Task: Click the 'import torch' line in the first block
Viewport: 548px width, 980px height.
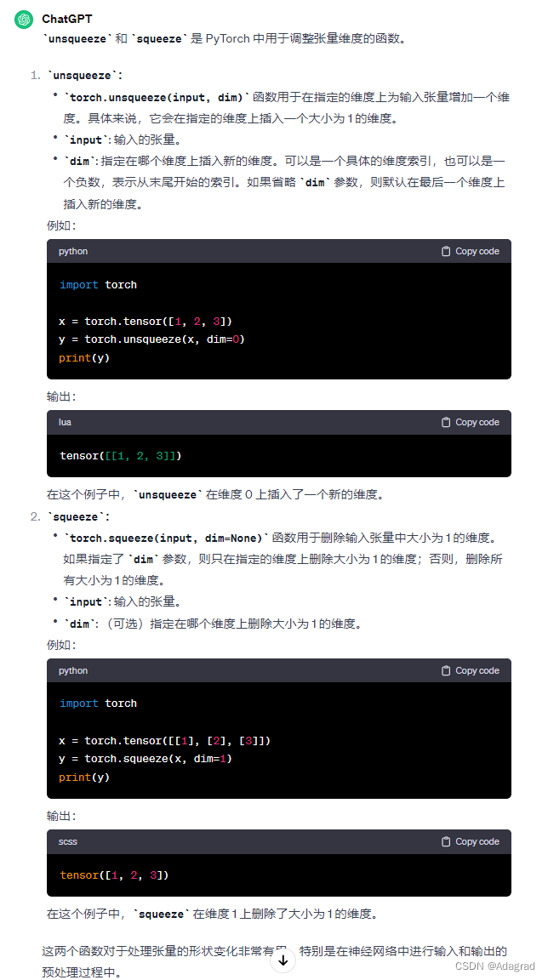Action: [100, 284]
